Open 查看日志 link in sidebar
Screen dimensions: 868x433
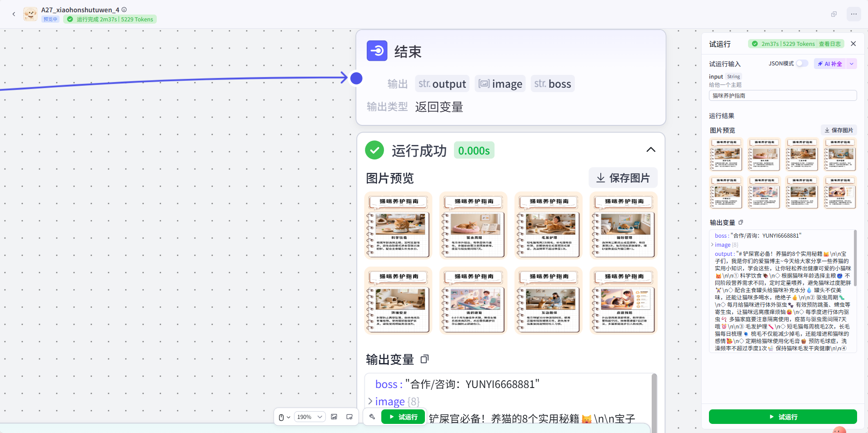[830, 44]
